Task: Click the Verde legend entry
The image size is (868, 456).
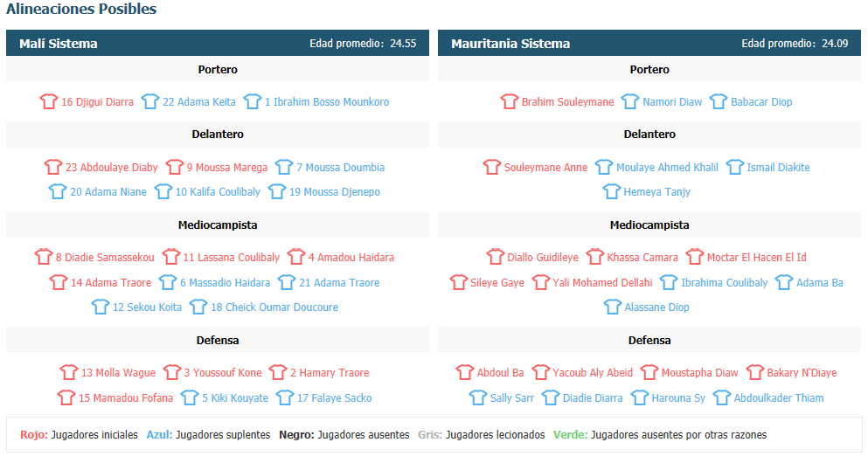Action: pyautogui.click(x=660, y=434)
